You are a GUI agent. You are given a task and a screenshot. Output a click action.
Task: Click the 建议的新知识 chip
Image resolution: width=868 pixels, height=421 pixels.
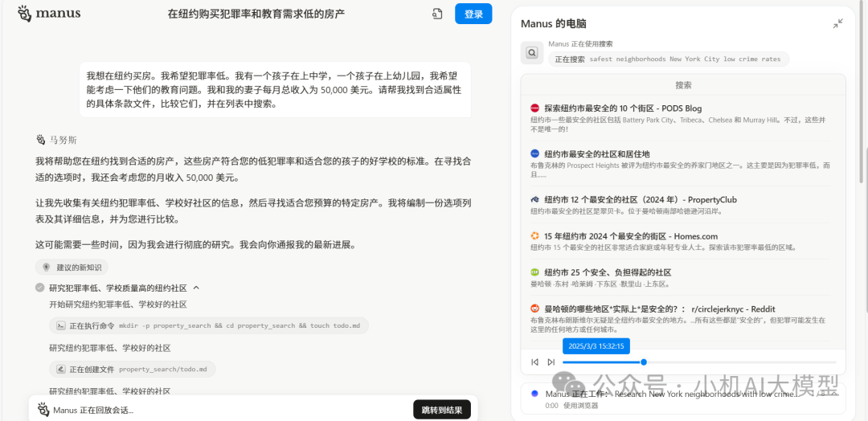pyautogui.click(x=72, y=268)
